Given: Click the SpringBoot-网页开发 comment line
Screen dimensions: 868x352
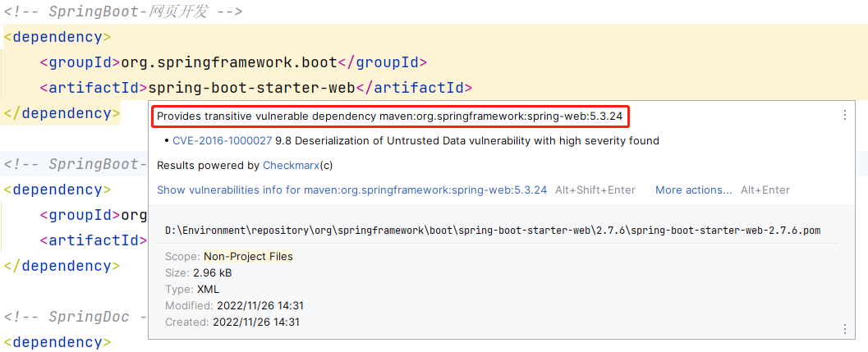Looking at the screenshot, I should coord(123,11).
